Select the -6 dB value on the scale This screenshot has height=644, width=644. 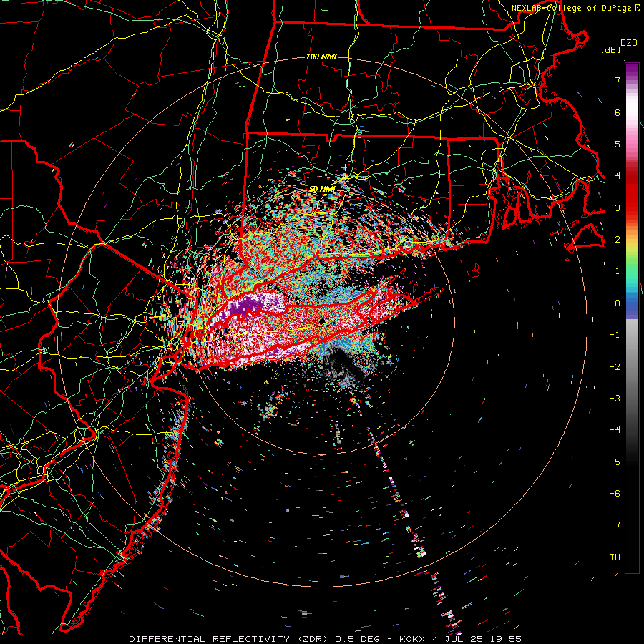coord(615,494)
